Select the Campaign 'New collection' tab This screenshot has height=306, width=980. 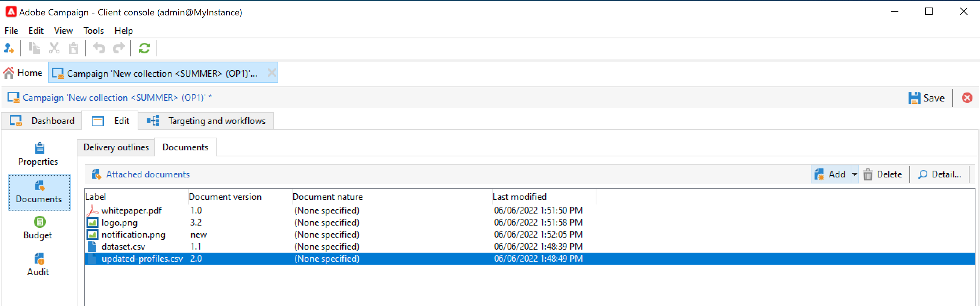tap(162, 73)
